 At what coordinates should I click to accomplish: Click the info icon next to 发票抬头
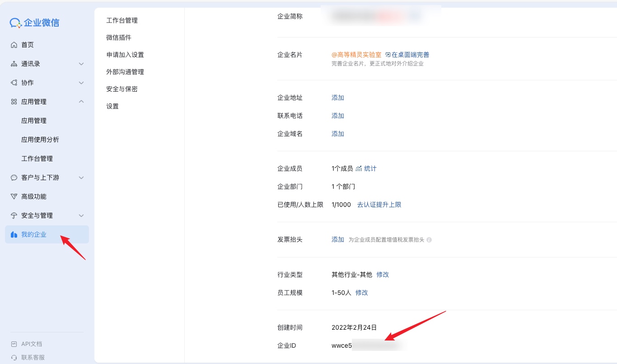coord(428,239)
